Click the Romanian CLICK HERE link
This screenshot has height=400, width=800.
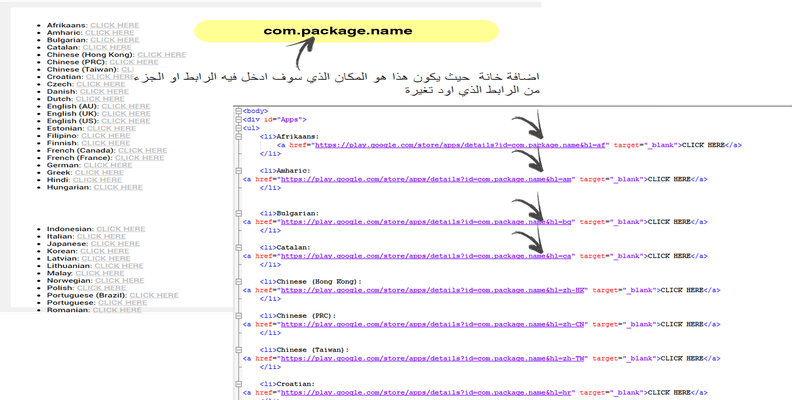117,310
